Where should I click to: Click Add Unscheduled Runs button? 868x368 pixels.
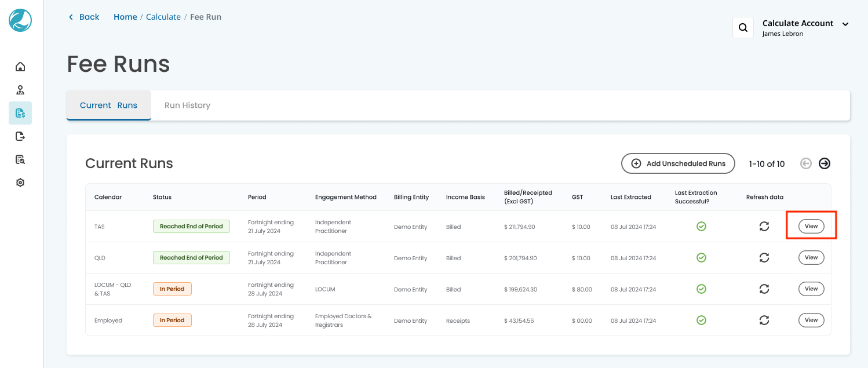pos(678,163)
